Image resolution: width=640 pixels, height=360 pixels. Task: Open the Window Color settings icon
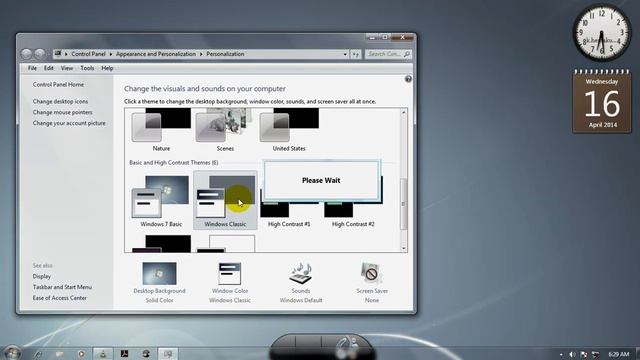pos(230,273)
